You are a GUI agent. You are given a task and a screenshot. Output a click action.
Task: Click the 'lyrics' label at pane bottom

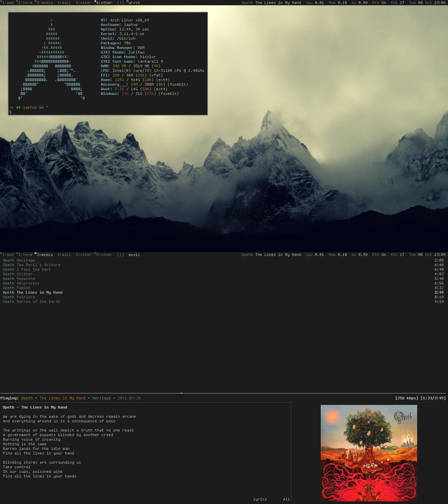[x=260, y=499]
